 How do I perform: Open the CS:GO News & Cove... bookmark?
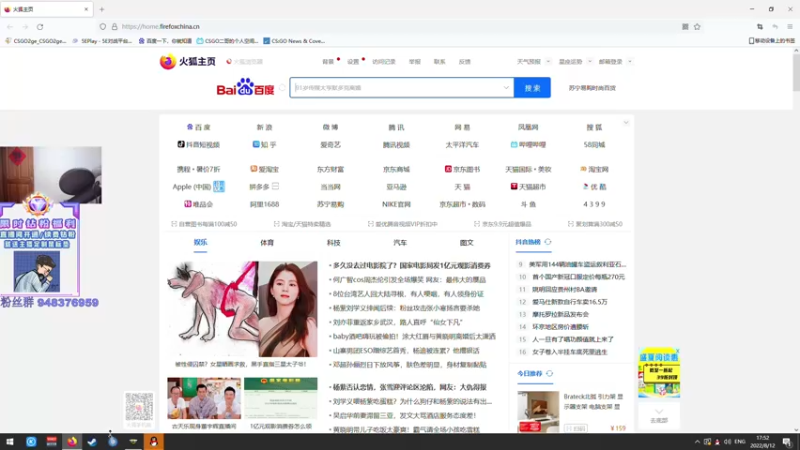tap(294, 41)
